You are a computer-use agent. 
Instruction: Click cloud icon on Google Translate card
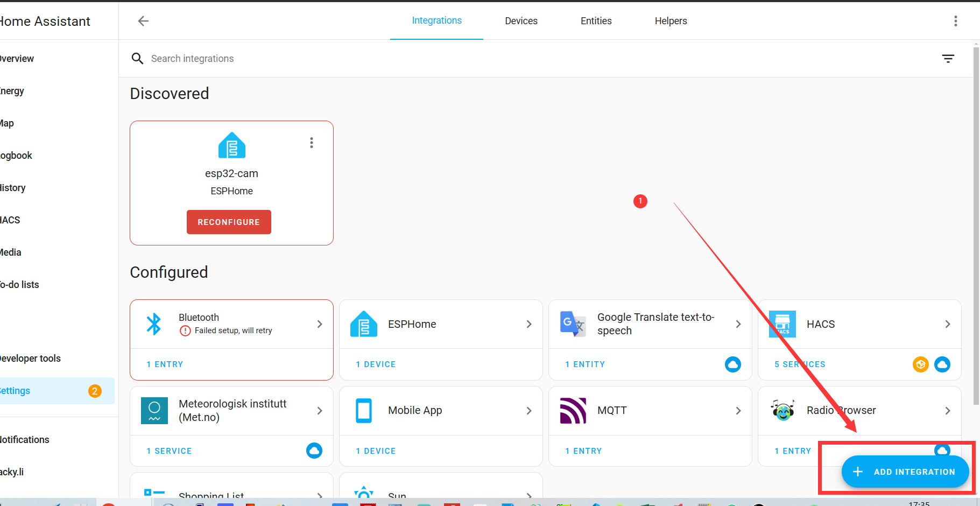pos(732,364)
